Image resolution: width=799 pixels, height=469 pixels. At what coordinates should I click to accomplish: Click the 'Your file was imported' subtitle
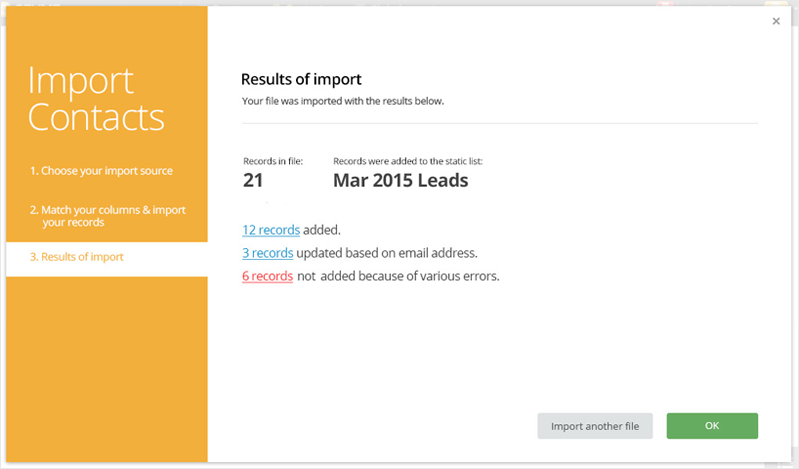pyautogui.click(x=343, y=101)
